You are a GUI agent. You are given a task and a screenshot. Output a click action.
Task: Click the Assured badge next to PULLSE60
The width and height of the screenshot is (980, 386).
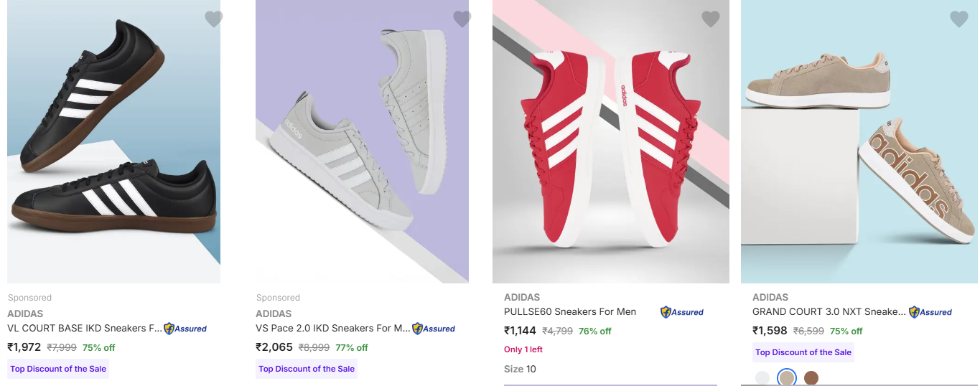[x=682, y=312]
